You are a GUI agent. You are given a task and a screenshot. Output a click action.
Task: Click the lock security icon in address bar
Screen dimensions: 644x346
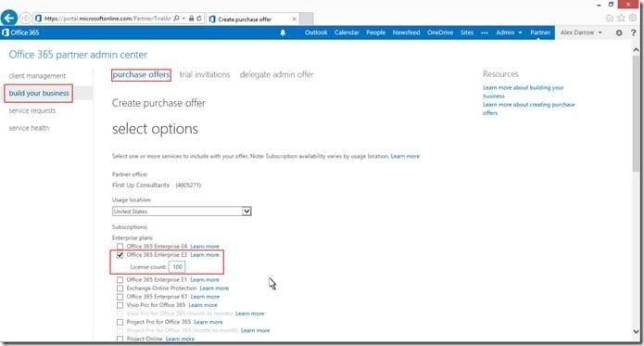(192, 19)
